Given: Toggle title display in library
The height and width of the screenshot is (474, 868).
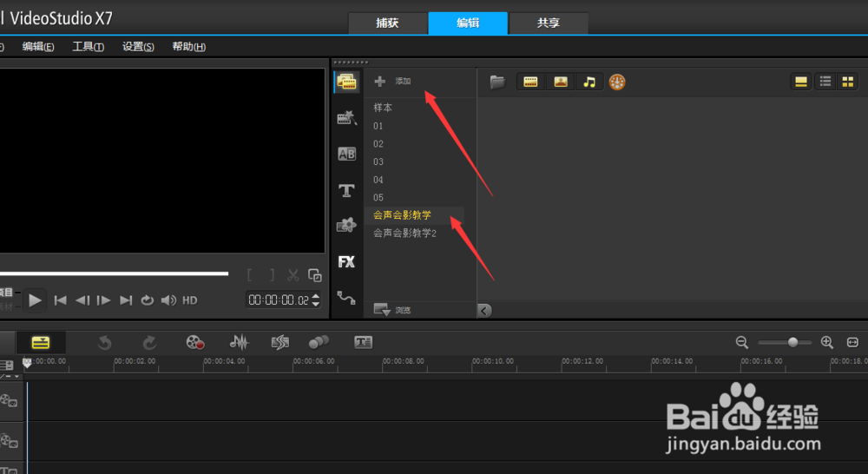Looking at the screenshot, I should [x=800, y=82].
